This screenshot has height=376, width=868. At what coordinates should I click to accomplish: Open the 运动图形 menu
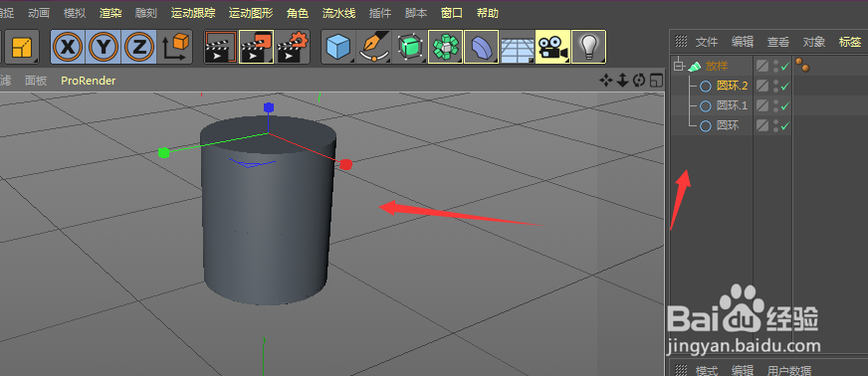(251, 13)
